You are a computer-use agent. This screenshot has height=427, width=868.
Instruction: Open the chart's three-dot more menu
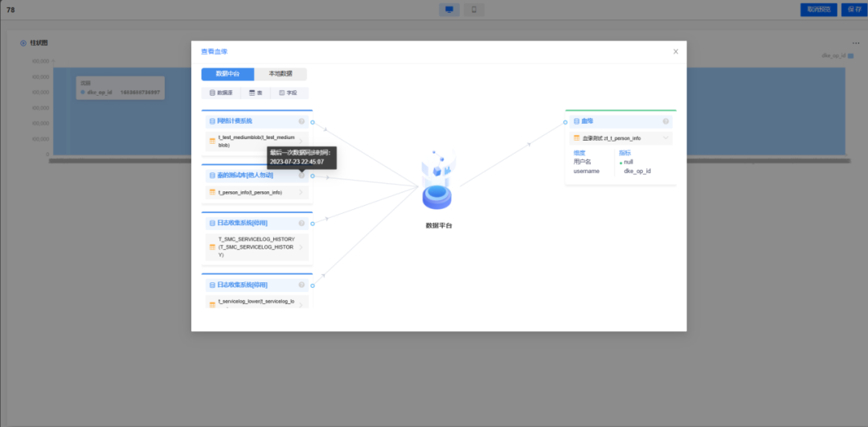point(856,43)
